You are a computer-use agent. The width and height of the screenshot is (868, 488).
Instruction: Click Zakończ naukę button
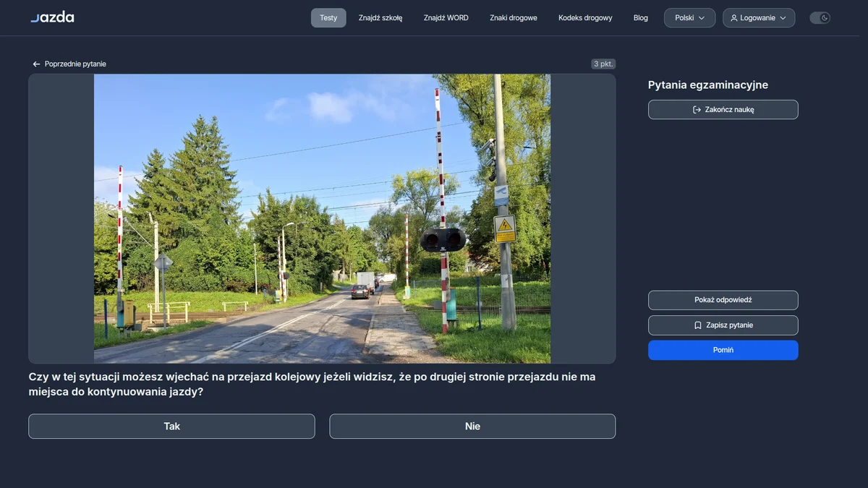(723, 110)
